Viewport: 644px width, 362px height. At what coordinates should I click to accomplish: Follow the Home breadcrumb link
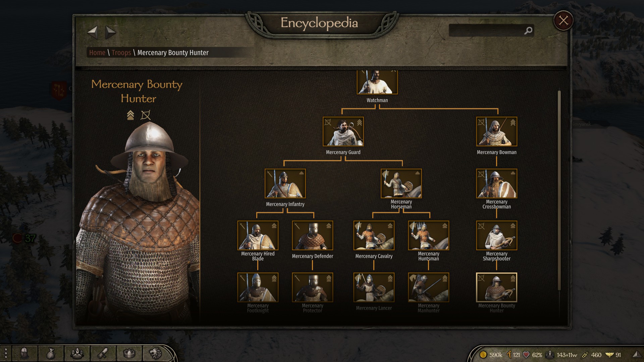click(x=97, y=53)
